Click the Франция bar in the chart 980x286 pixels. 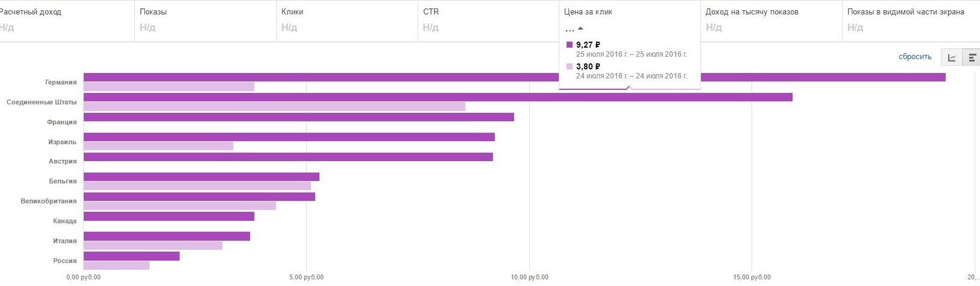tap(298, 117)
